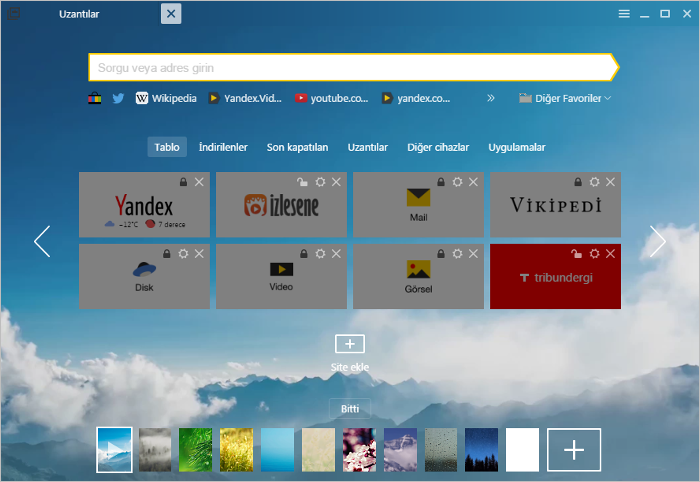Screen dimensions: 700x482
Task: Open Diğer cihazlar tab
Action: [438, 147]
